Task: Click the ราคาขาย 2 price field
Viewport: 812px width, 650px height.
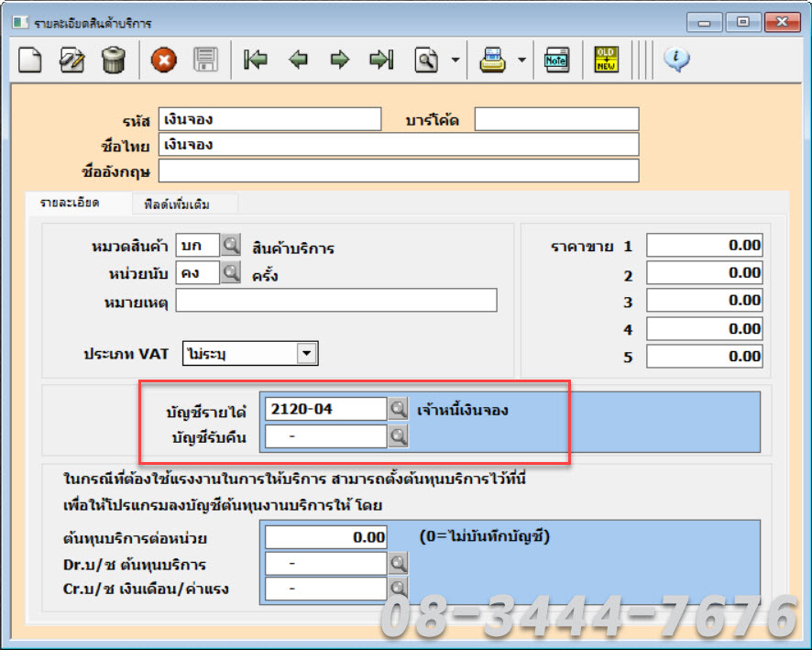Action: coord(705,272)
